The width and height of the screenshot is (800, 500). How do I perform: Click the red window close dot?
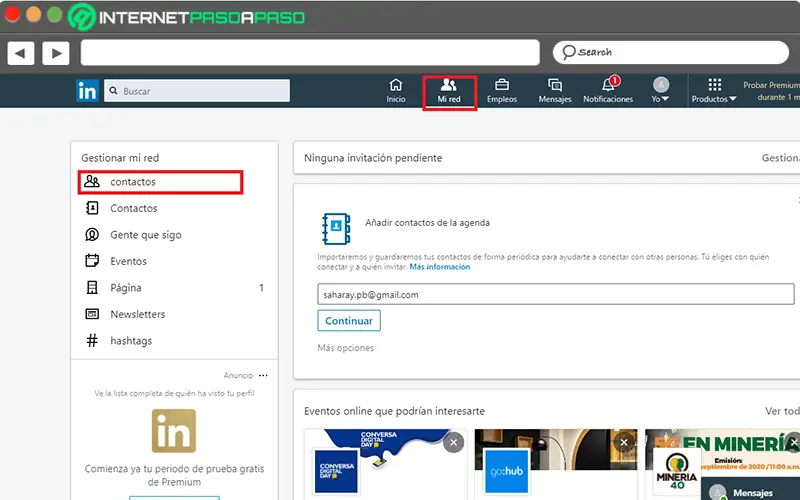[12, 14]
